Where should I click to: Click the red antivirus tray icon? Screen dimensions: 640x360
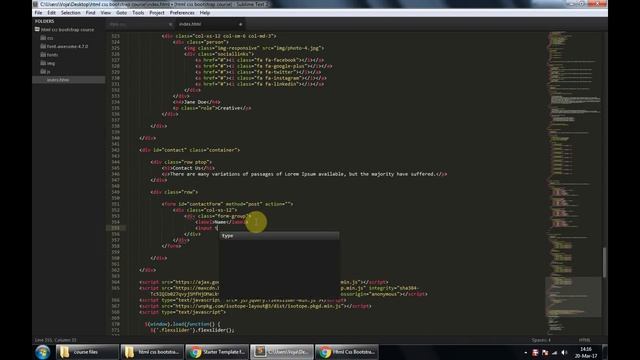point(535,353)
